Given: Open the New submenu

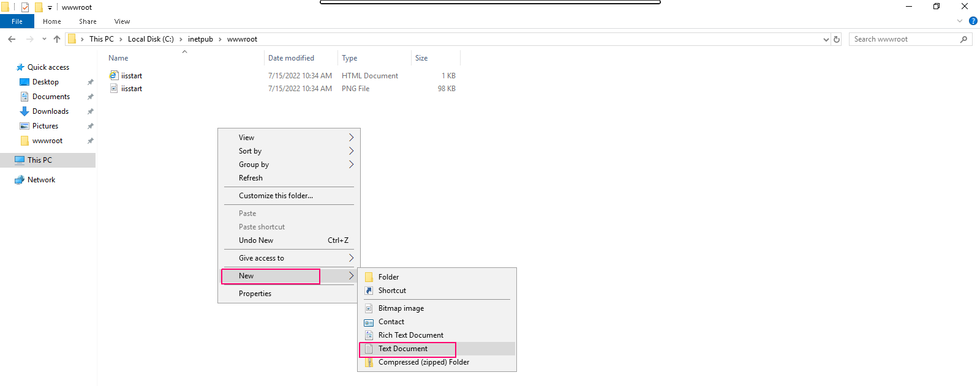Looking at the screenshot, I should (x=289, y=276).
